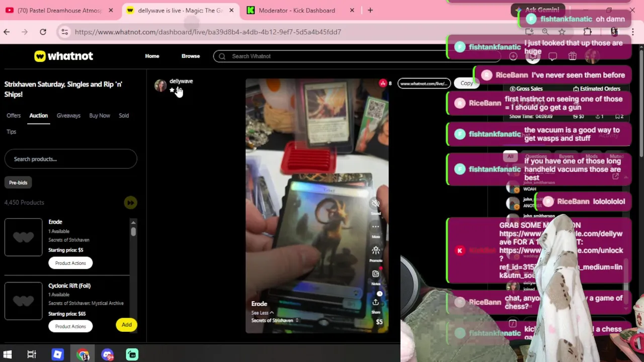Screen dimensions: 644x362
Task: Click the Erode product thumbnail
Action: click(24, 237)
